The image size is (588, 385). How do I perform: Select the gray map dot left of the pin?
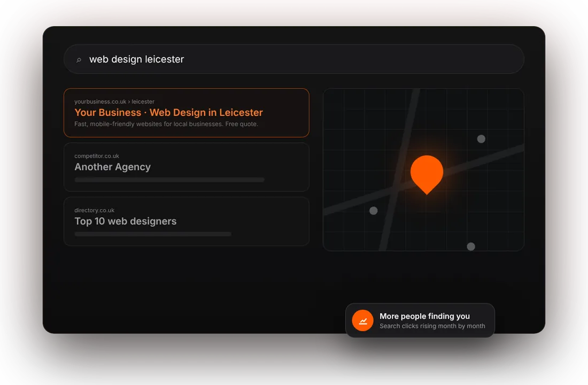pyautogui.click(x=374, y=210)
